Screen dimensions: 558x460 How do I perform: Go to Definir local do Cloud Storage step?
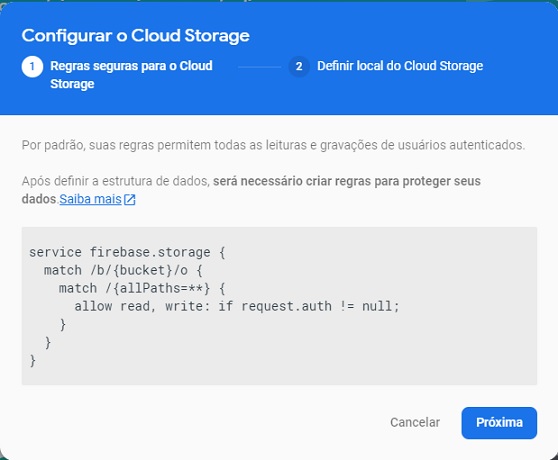400,66
